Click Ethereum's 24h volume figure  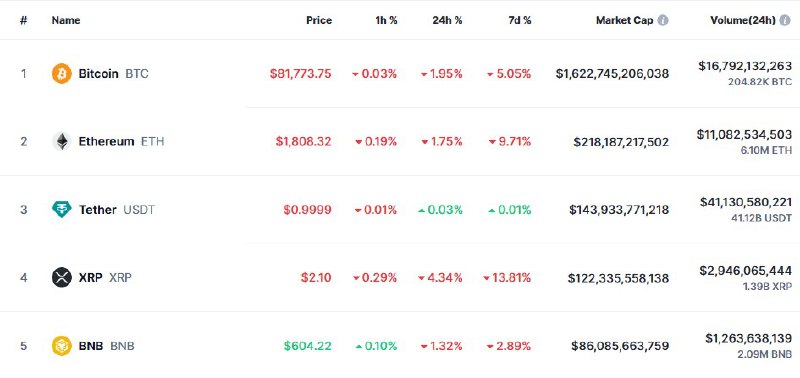(x=744, y=134)
